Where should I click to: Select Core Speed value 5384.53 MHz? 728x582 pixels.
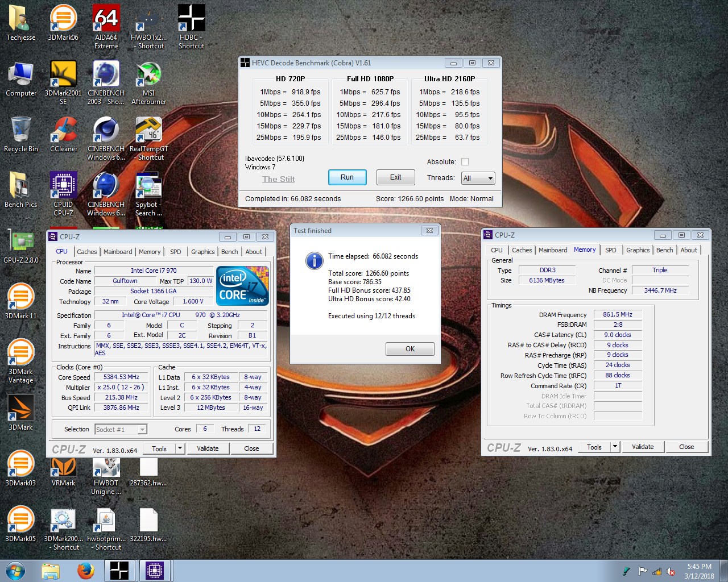point(121,377)
